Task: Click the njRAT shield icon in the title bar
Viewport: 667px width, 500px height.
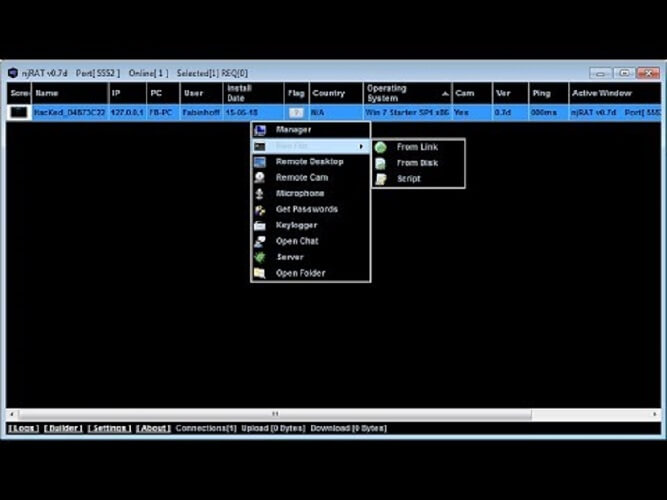Action: click(13, 73)
